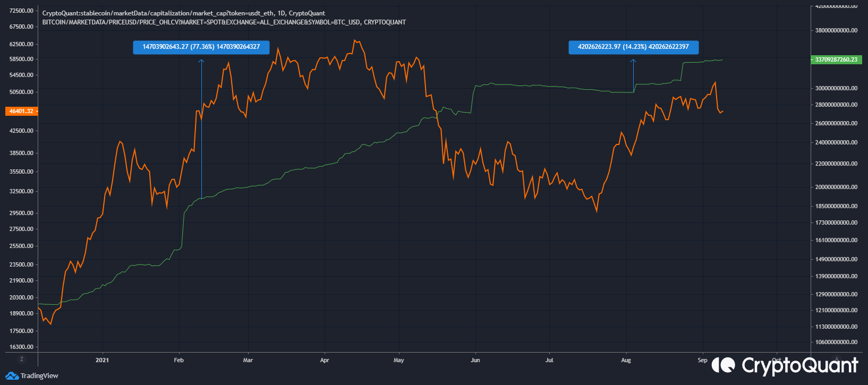
Task: Click the Jun label on time axis
Action: 475,360
